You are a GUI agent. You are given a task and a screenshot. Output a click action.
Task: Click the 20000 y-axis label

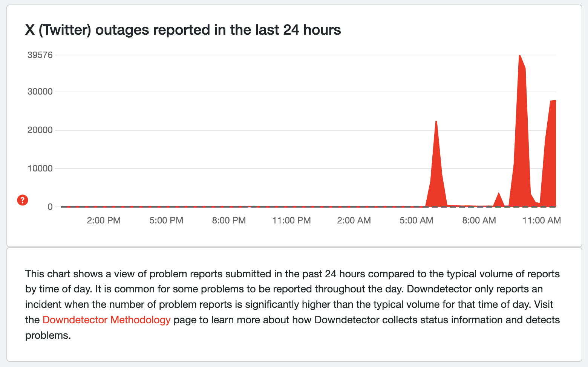pyautogui.click(x=40, y=130)
